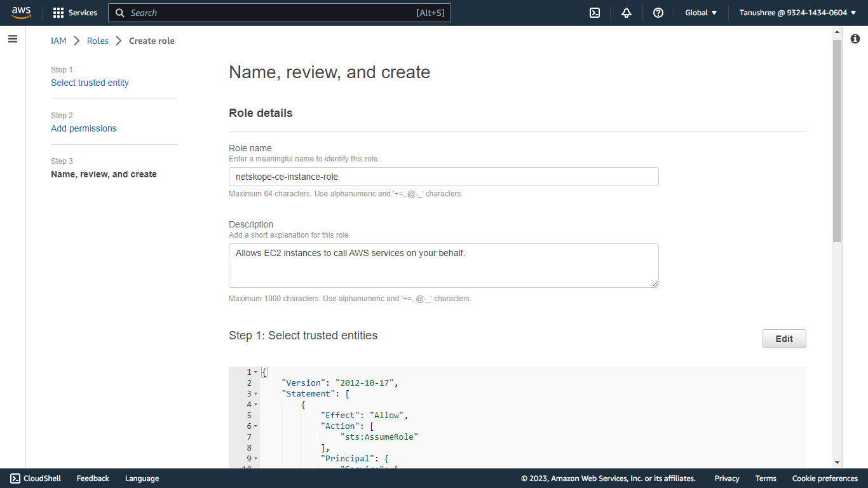Viewport: 868px width, 488px height.
Task: Toggle the left hamburger navigation menu
Action: [13, 39]
